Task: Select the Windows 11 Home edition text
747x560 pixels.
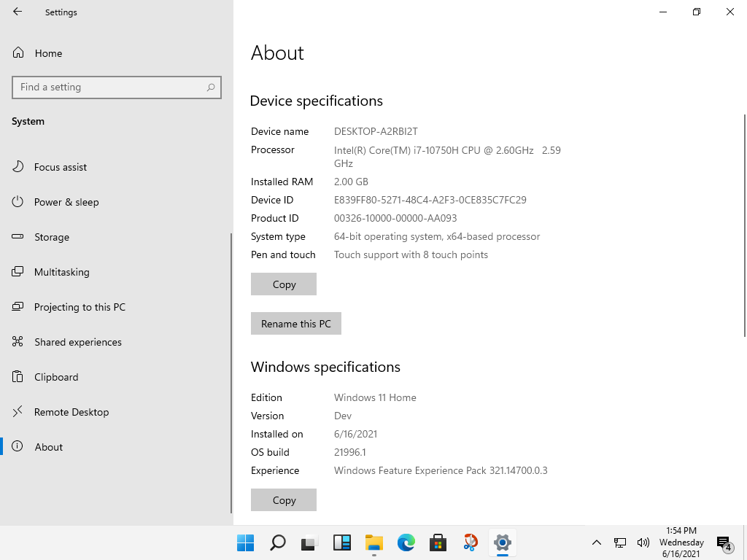Action: coord(375,397)
